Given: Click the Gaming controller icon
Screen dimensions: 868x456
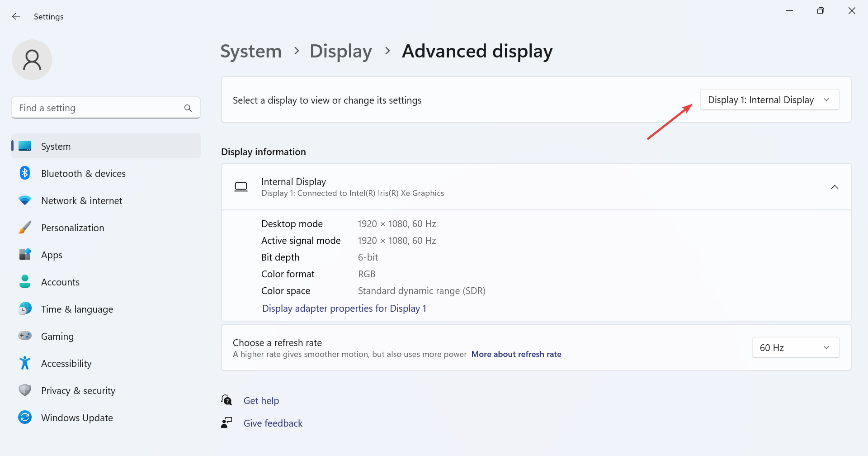Looking at the screenshot, I should pyautogui.click(x=25, y=336).
